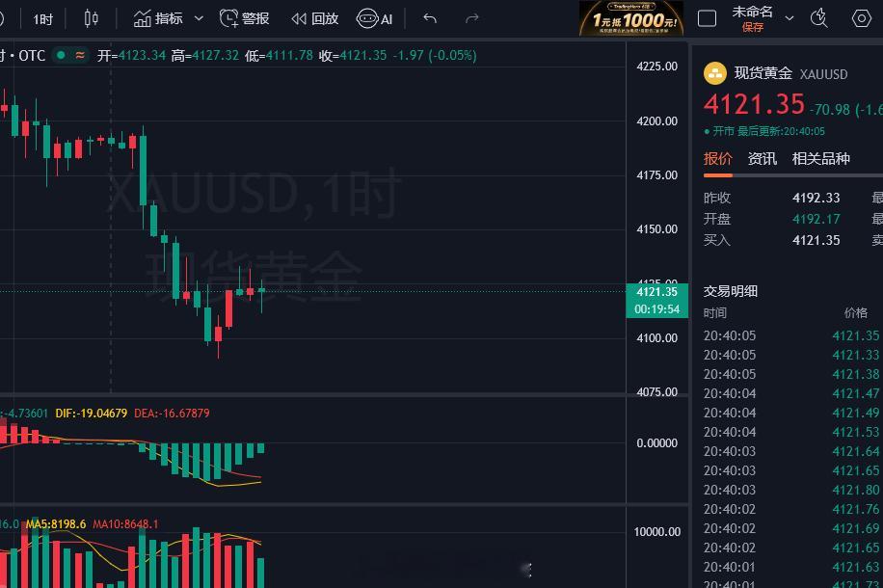Screen dimensions: 883x588
Task: Undo the last chart action
Action: tap(430, 18)
